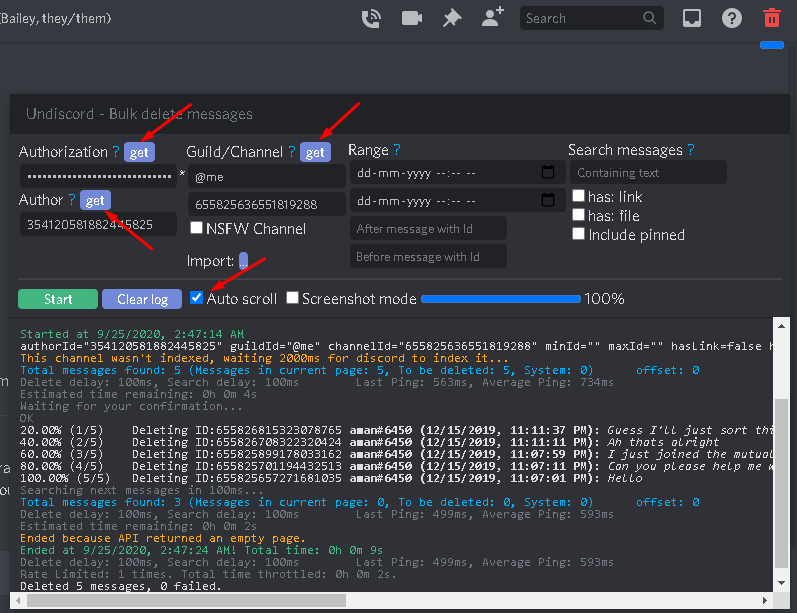Start a voice call

(372, 18)
